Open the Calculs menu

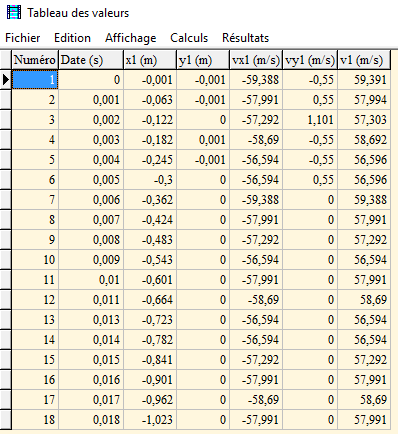point(189,38)
